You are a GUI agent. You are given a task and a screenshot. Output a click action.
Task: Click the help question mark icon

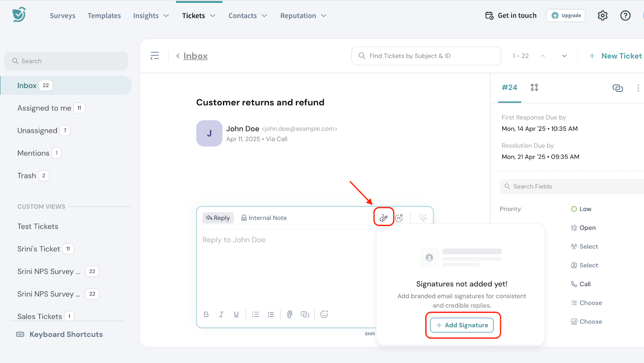point(625,16)
